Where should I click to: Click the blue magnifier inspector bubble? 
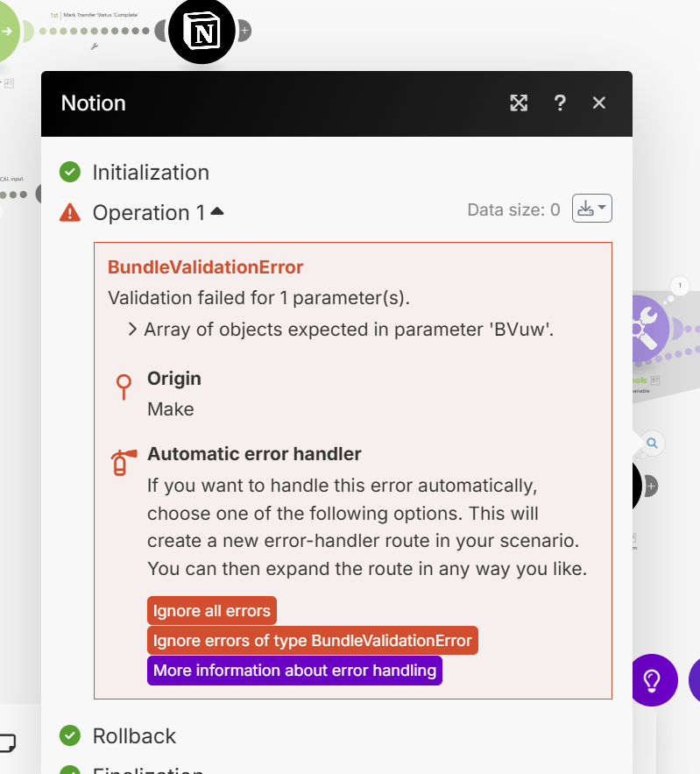[x=652, y=443]
